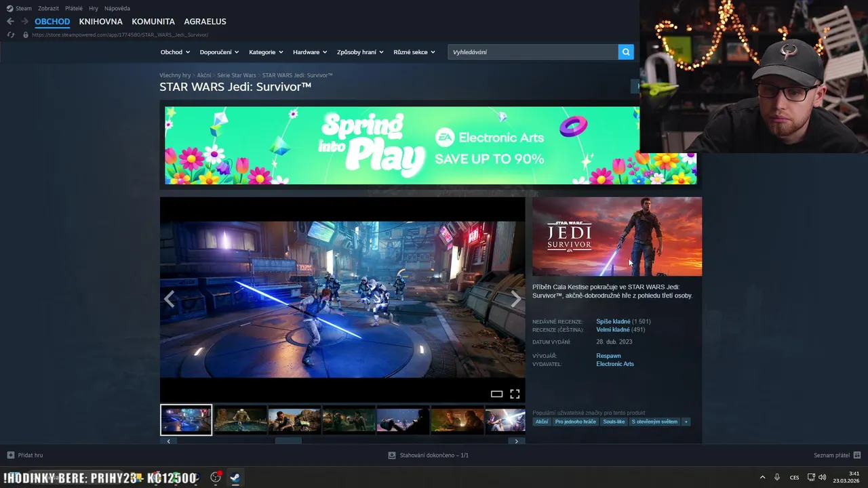868x488 pixels.
Task: Open network status tray icon
Action: point(811,477)
